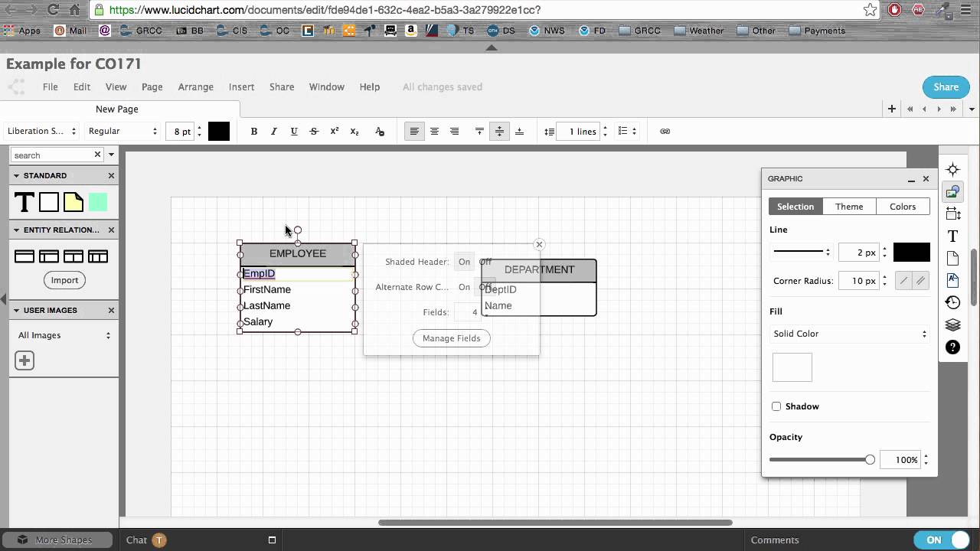This screenshot has width=980, height=551.
Task: Align text center
Action: (434, 132)
